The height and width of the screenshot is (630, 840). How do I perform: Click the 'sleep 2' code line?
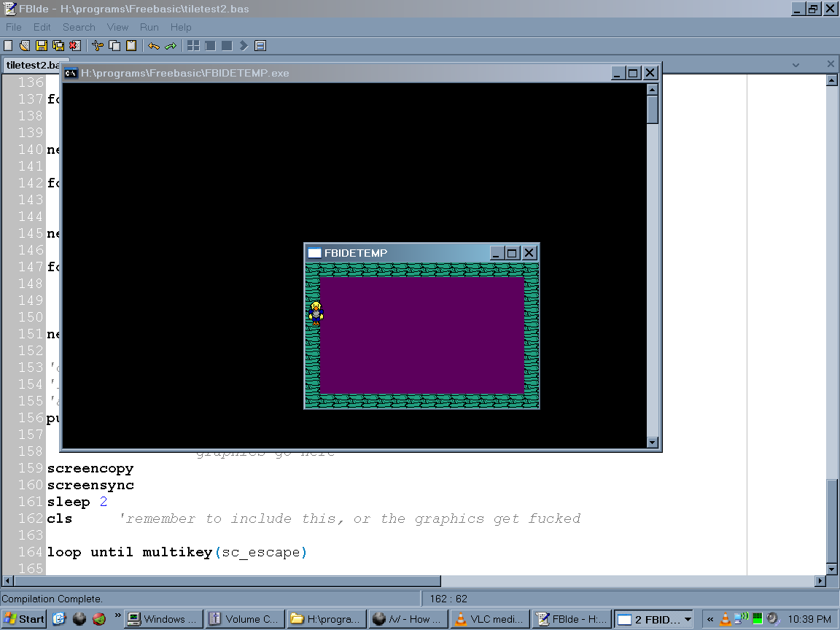[77, 502]
